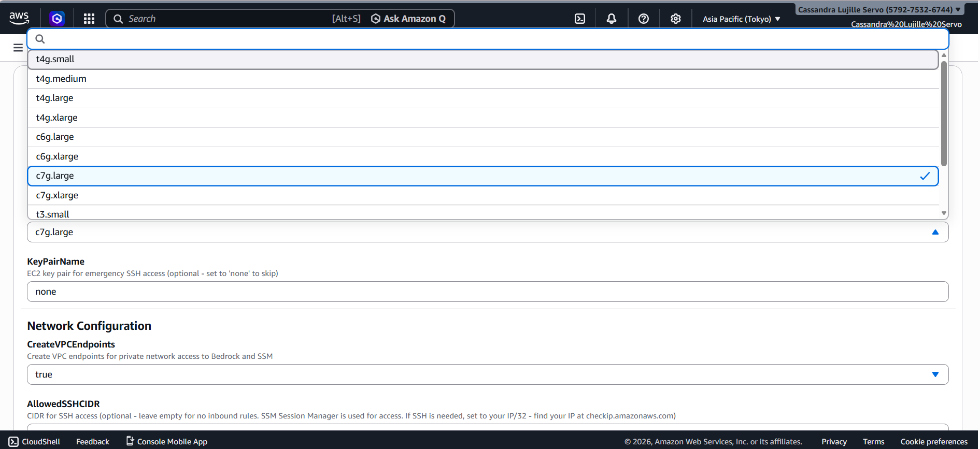Viewport: 980px width, 449px height.
Task: Click the Ask Amazon Q button
Action: pyautogui.click(x=408, y=19)
